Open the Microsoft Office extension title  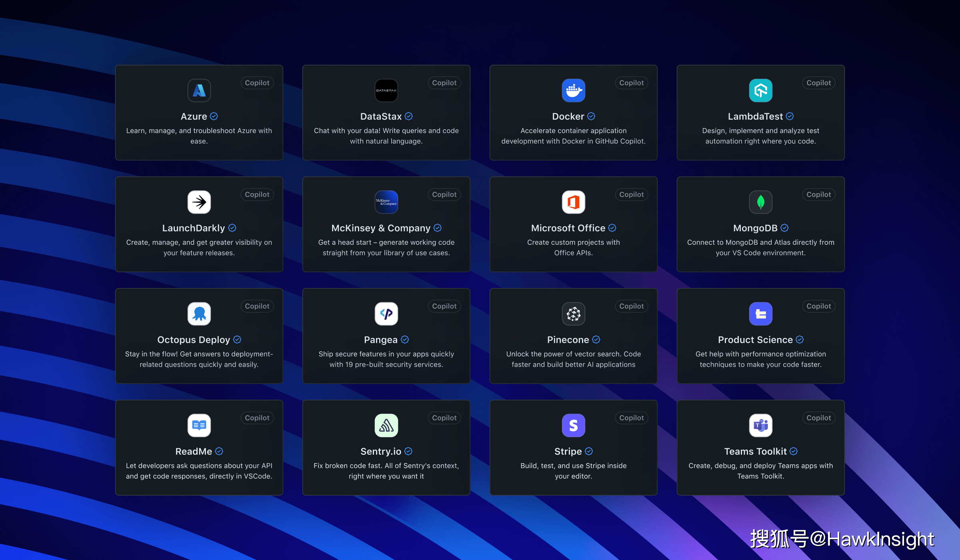568,228
